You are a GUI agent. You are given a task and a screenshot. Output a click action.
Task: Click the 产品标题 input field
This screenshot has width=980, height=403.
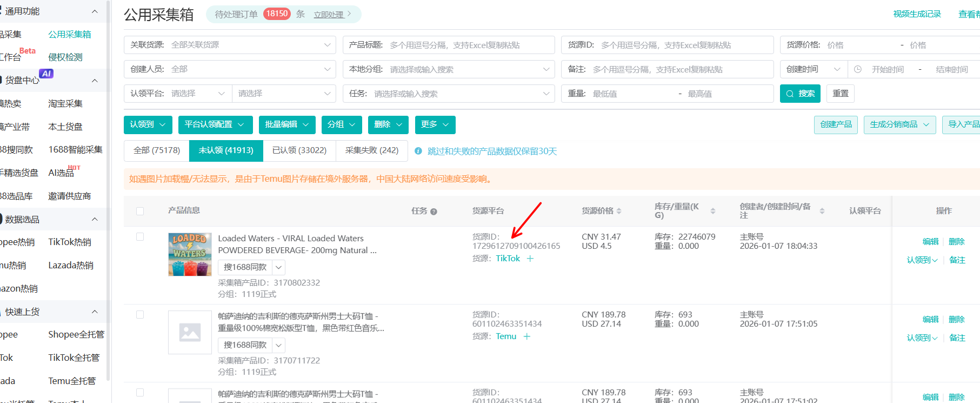pos(468,45)
